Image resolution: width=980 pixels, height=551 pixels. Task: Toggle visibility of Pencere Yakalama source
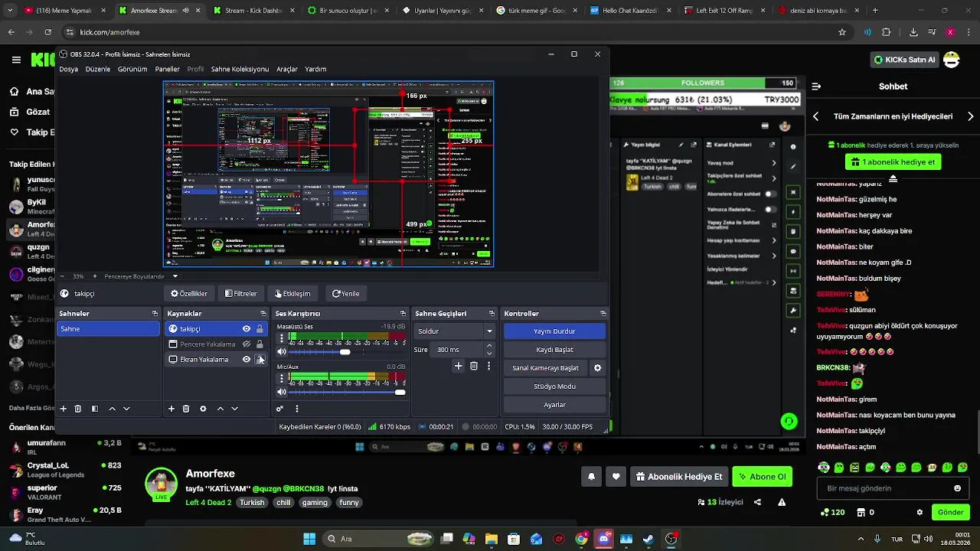tap(247, 344)
